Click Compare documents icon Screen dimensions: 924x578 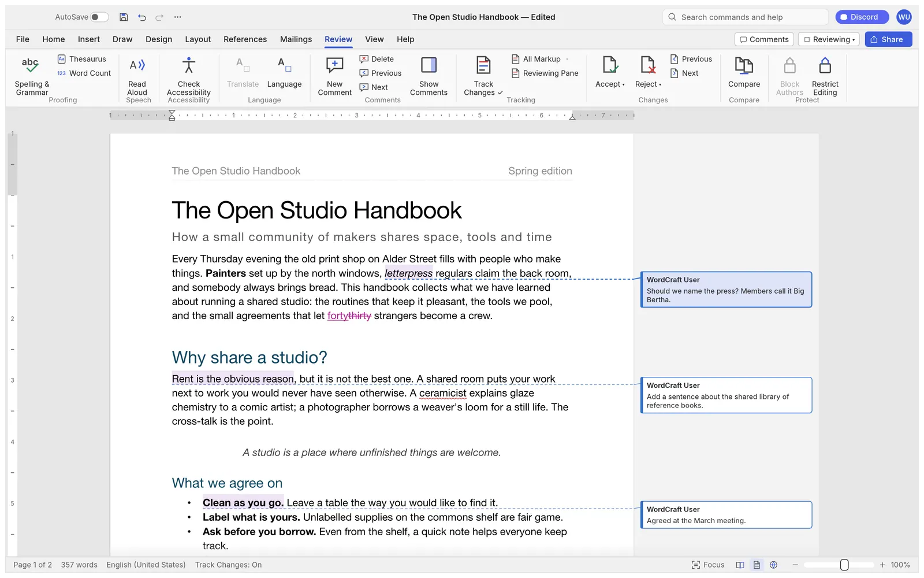click(x=744, y=72)
